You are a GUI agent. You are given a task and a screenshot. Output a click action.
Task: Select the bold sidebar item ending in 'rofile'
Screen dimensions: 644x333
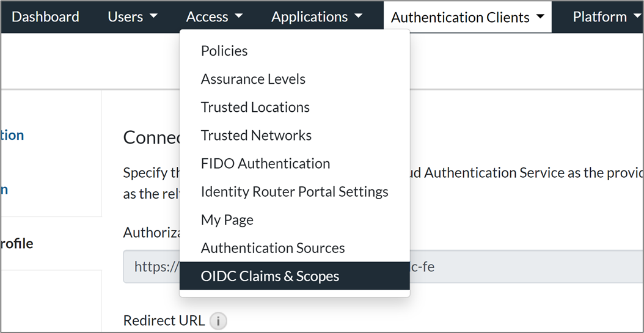pos(16,244)
